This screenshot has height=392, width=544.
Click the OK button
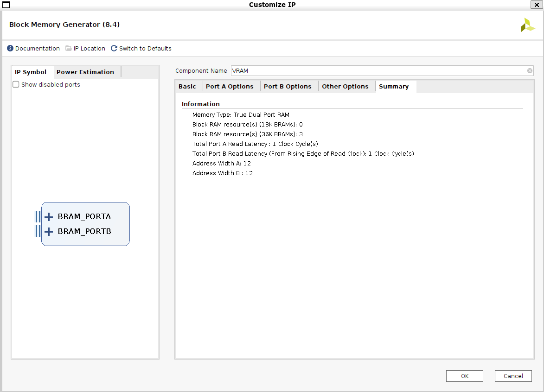(465, 376)
